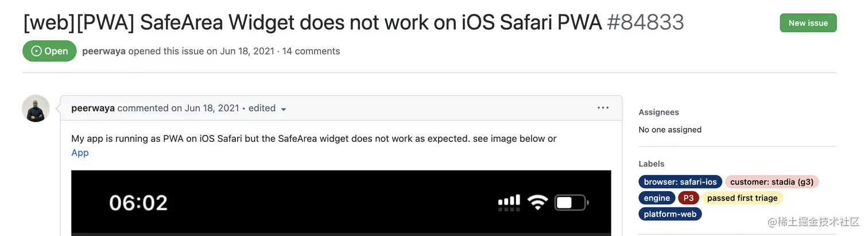Click the 06:02 time in the embedded screenshot

[138, 203]
